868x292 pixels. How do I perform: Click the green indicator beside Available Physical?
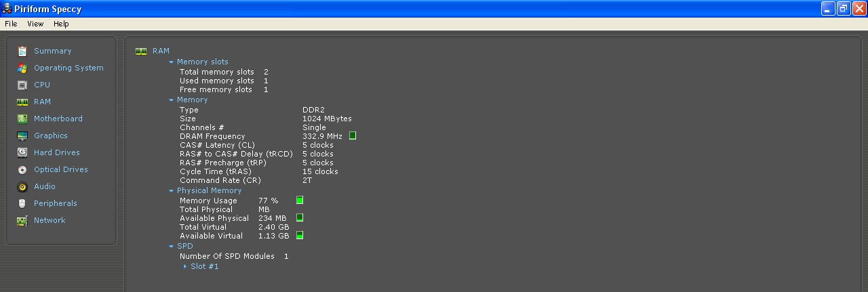pyautogui.click(x=300, y=217)
